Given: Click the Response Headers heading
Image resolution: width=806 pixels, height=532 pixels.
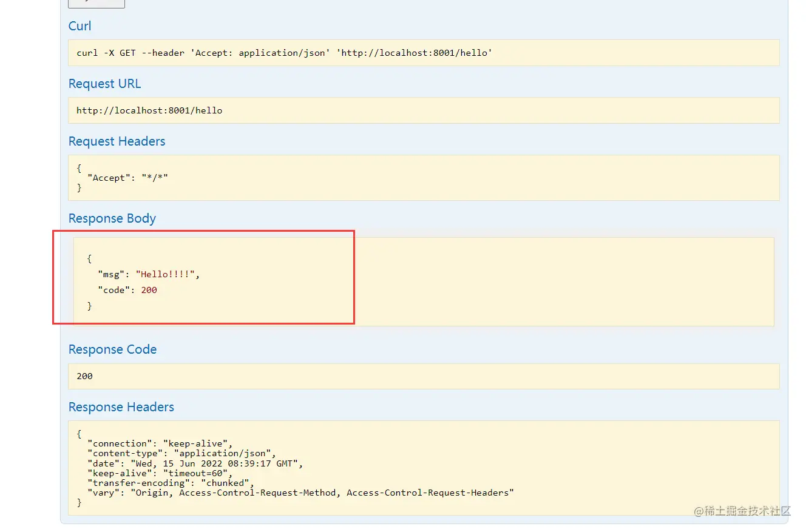Looking at the screenshot, I should [121, 407].
